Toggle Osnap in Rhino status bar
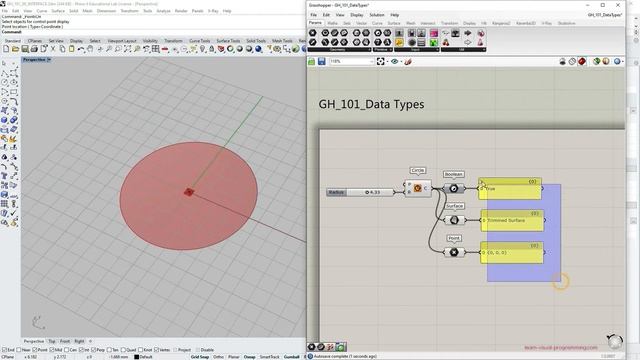Image resolution: width=640 pixels, height=360 pixels. [249, 357]
